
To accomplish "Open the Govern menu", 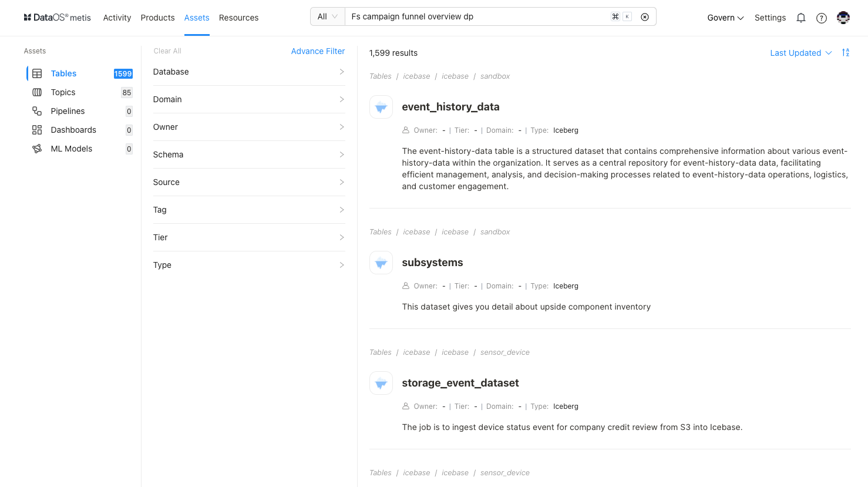I will point(725,18).
